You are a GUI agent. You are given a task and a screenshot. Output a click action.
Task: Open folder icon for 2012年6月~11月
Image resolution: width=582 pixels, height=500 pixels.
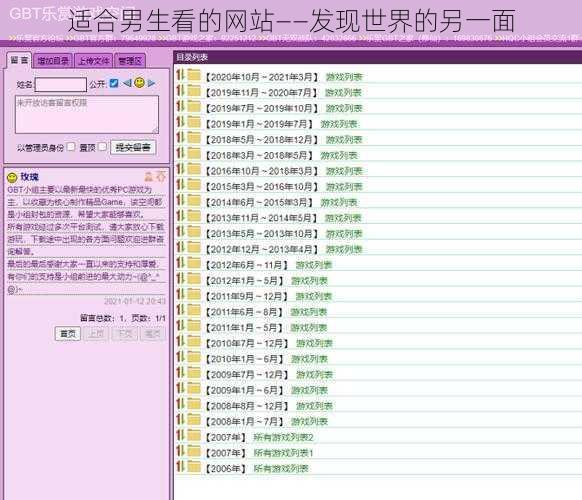pyautogui.click(x=194, y=263)
